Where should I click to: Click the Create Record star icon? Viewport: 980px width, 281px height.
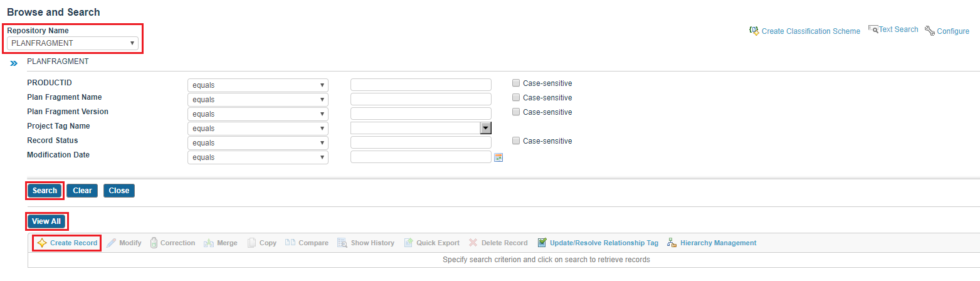coord(42,243)
